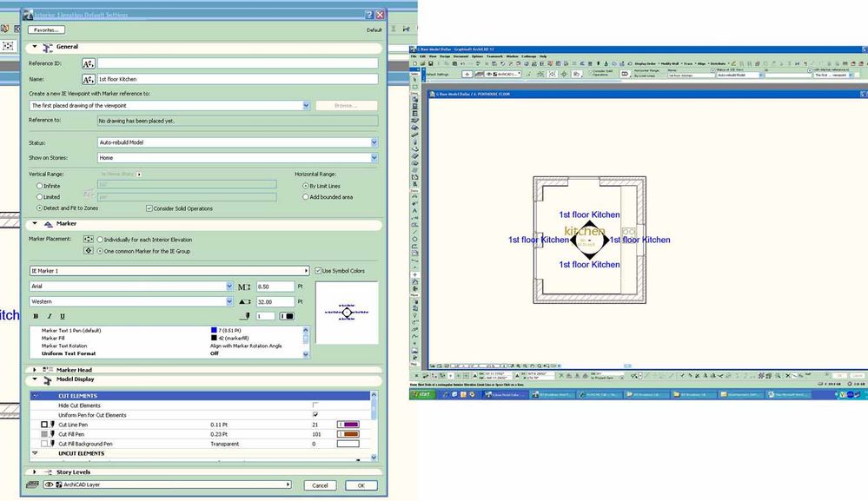Click the Reference ID text format icon
Screen dimensions: 868x501
pos(88,64)
